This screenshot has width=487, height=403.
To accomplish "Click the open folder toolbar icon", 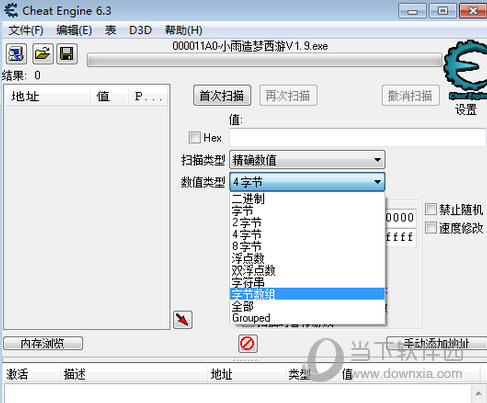I will click(43, 54).
